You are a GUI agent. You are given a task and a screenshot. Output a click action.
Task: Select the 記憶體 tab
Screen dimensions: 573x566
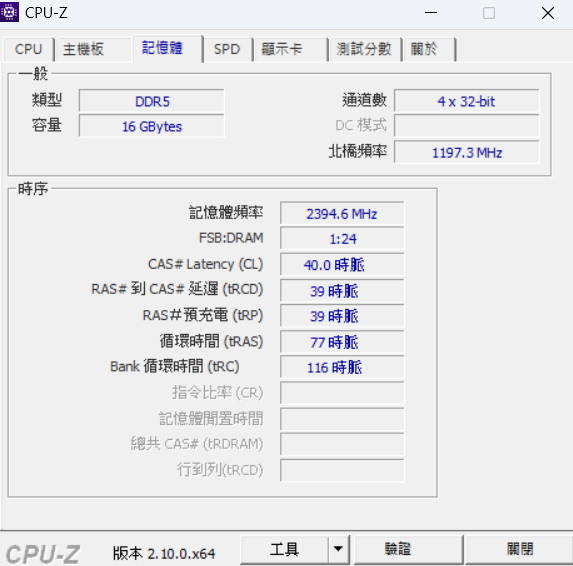coord(167,48)
